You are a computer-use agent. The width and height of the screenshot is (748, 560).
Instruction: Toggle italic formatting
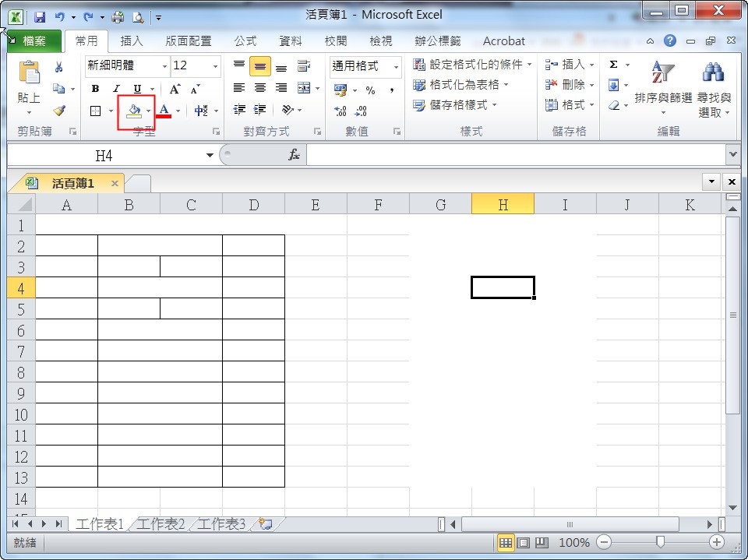tap(116, 89)
